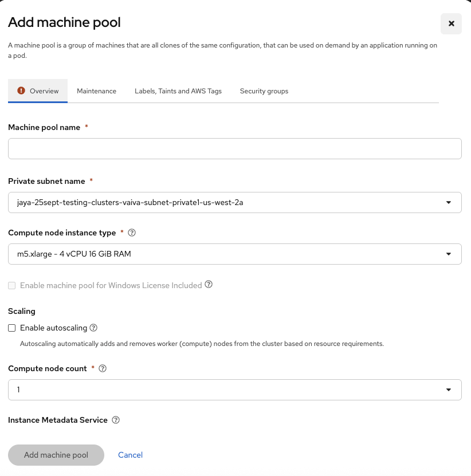Click help icon next to Instance Metadata Service
Screen dimensions: 471x476
pyautogui.click(x=116, y=420)
